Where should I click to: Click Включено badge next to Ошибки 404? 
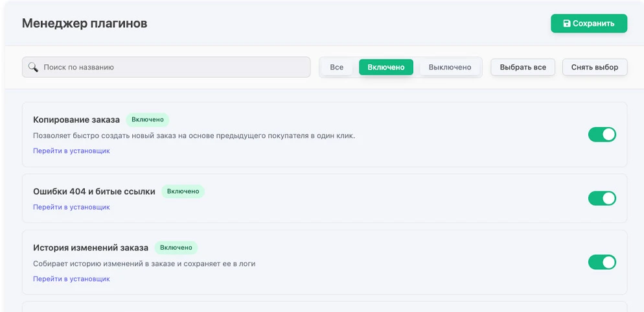(183, 191)
